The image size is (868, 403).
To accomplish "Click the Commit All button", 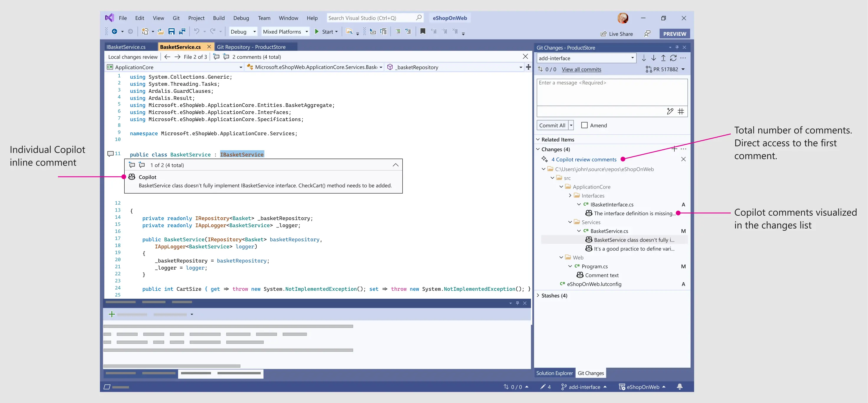I will tap(552, 125).
